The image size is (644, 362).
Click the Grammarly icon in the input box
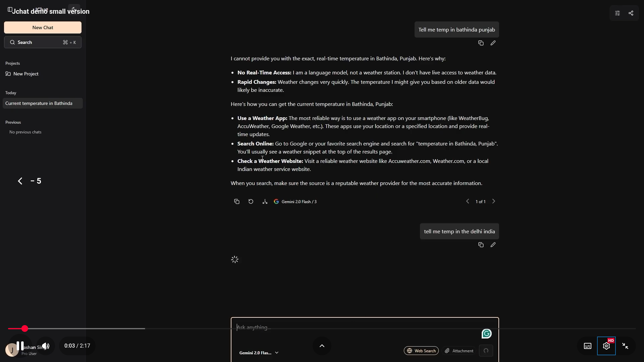[x=486, y=334]
